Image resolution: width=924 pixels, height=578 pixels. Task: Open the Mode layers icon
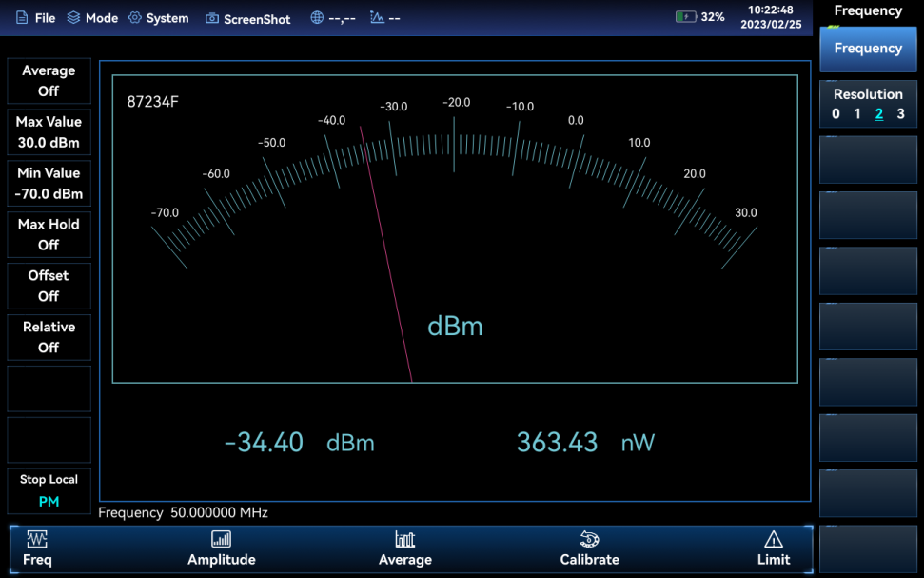73,18
